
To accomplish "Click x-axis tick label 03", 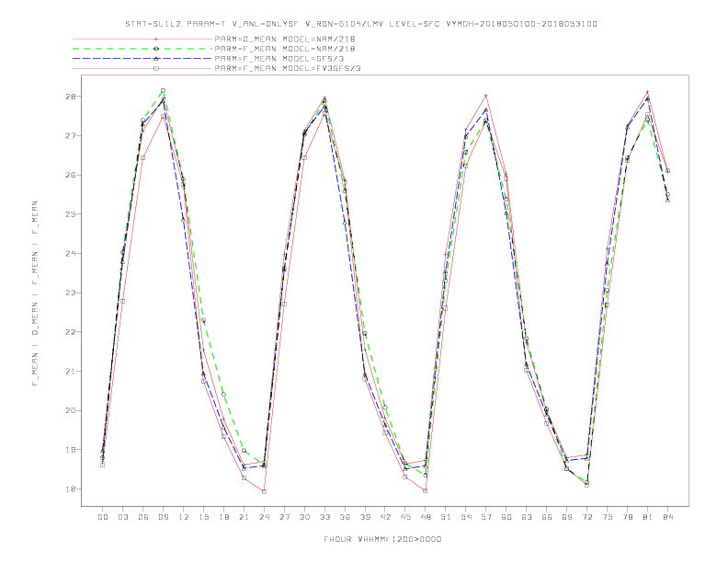I will point(122,517).
